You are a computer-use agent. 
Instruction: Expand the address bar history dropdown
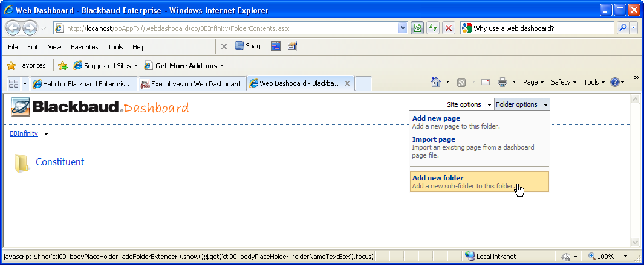click(403, 28)
